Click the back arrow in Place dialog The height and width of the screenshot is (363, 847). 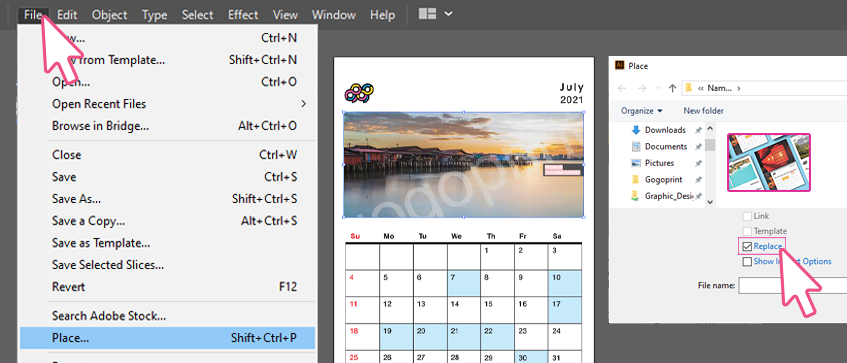pos(622,88)
